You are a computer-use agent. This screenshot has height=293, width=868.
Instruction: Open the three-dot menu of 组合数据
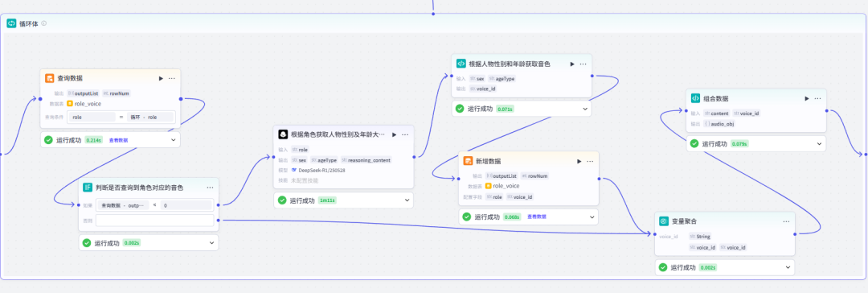coord(817,98)
